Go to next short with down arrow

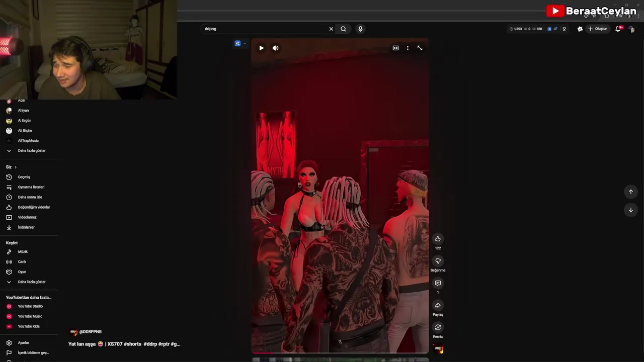click(x=630, y=210)
